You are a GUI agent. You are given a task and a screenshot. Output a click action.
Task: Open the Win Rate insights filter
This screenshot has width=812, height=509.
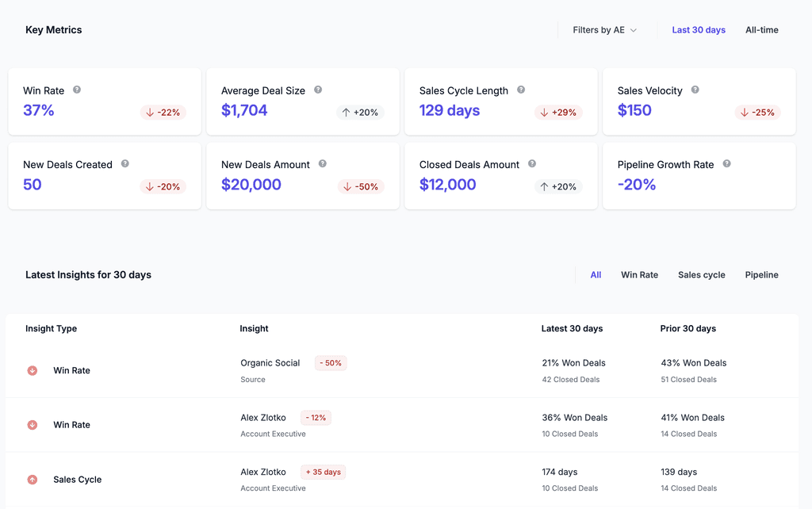[639, 275]
